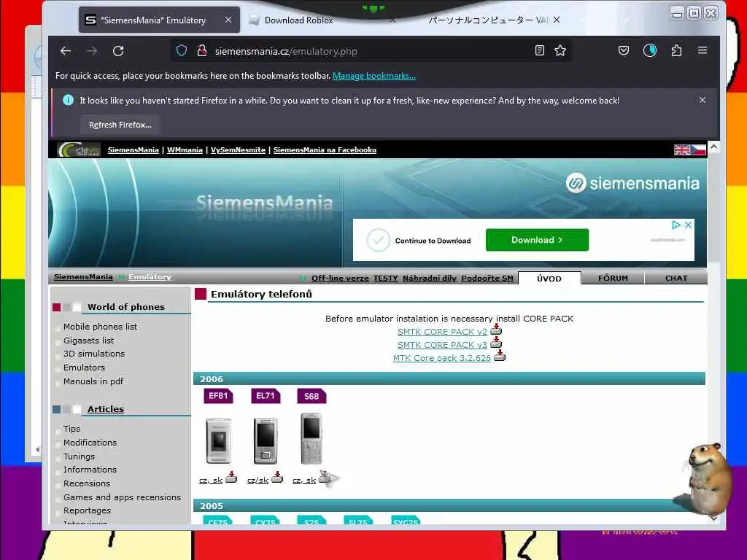Open the Firefox account avatar icon
The height and width of the screenshot is (560, 747).
[x=650, y=50]
